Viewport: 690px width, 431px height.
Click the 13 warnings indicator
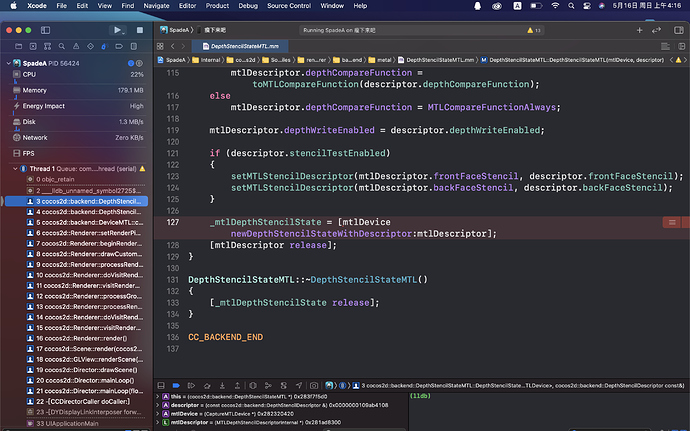tap(531, 30)
